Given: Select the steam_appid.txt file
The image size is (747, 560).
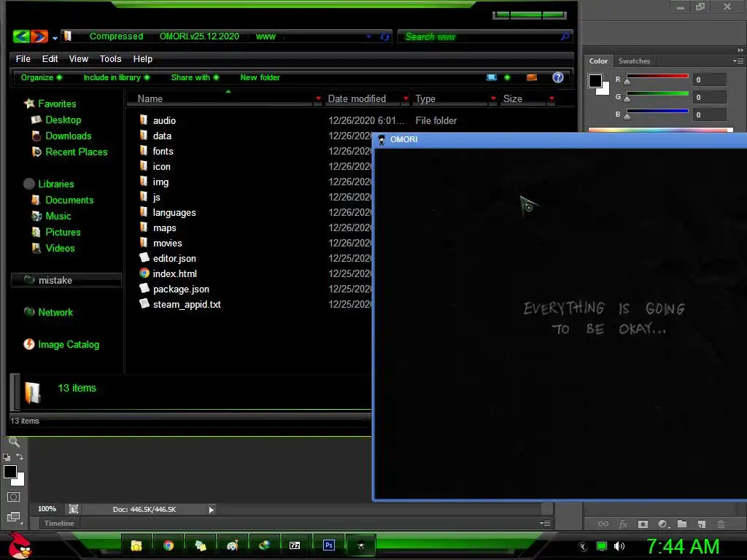Looking at the screenshot, I should point(187,304).
